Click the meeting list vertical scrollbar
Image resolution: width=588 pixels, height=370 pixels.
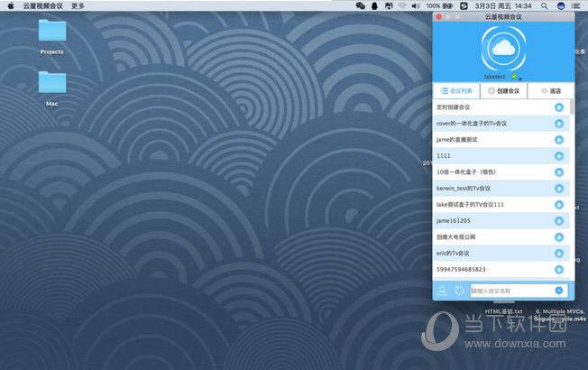pos(572,106)
